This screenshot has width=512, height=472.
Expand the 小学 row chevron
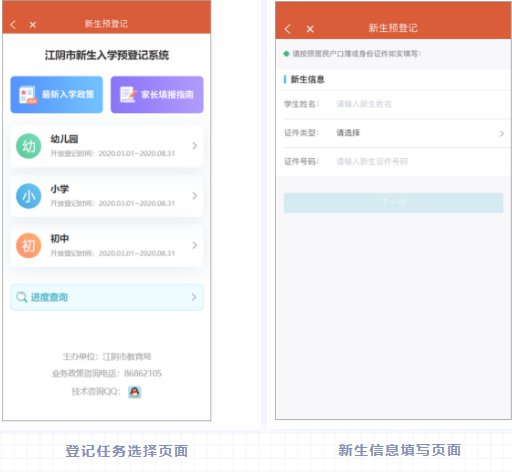tap(195, 196)
